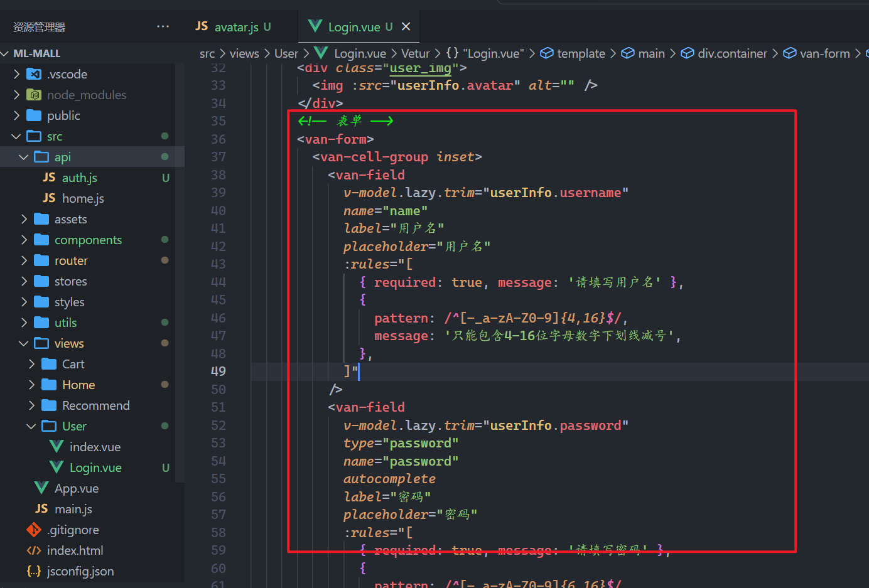
Task: Click the JS icon on avatar.js tab
Action: [x=202, y=26]
